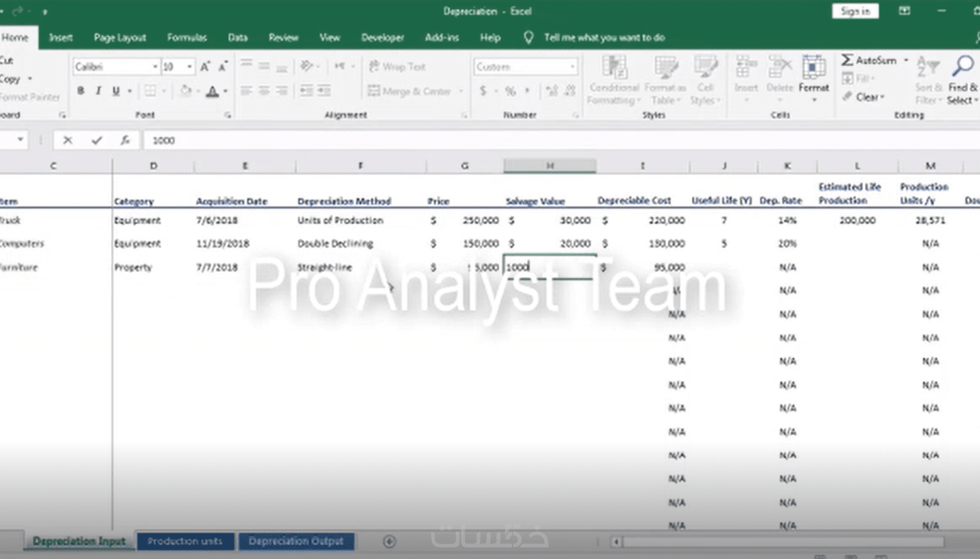Apply Percent Style
The height and width of the screenshot is (559, 980).
tap(510, 90)
